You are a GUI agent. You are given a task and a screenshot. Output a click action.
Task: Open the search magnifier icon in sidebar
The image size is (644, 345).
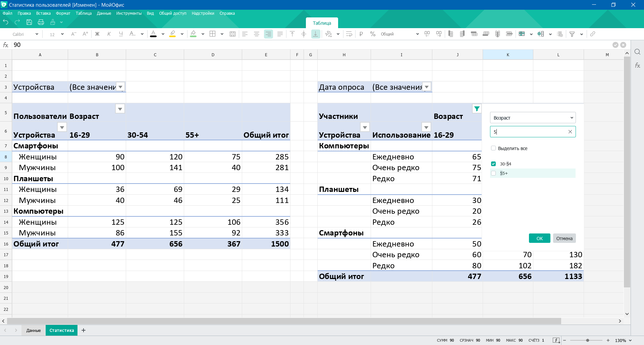[x=637, y=52]
